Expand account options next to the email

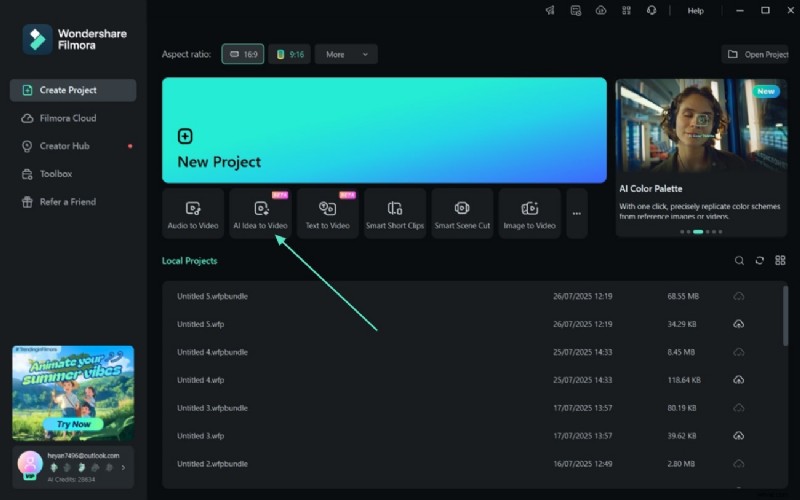click(123, 467)
